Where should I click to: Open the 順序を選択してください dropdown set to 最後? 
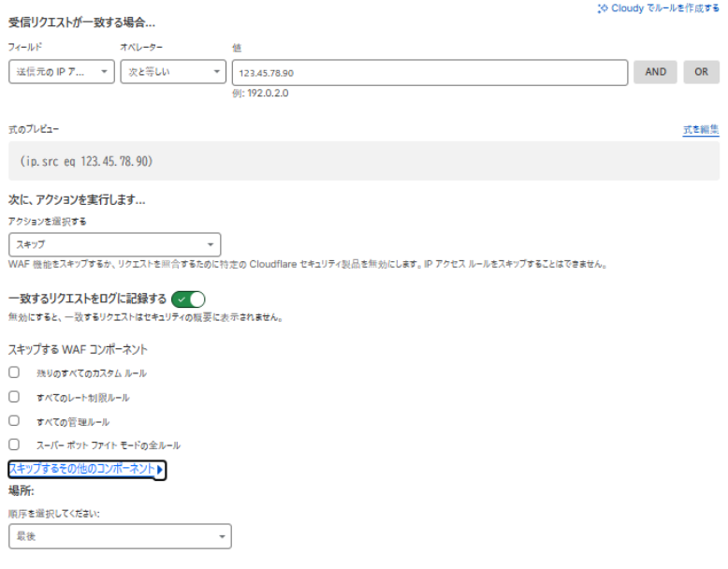(x=119, y=536)
